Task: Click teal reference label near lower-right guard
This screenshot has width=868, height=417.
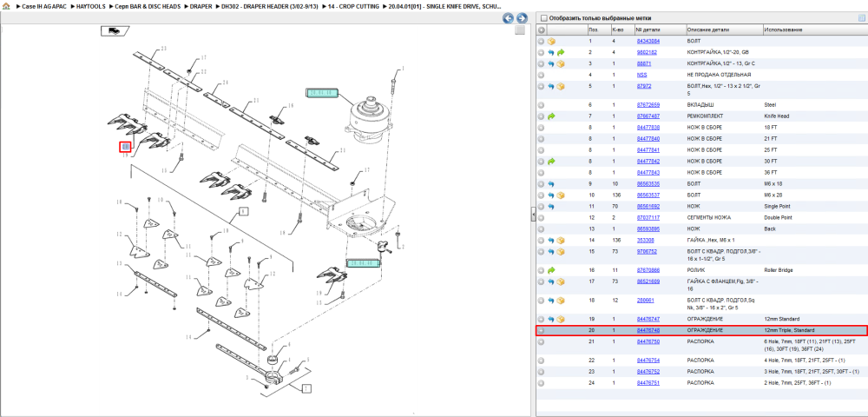Action: point(364,262)
